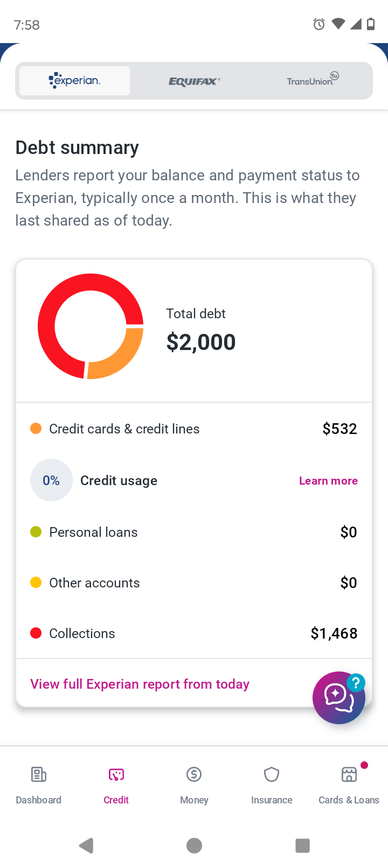Click the Learn more link

click(328, 481)
